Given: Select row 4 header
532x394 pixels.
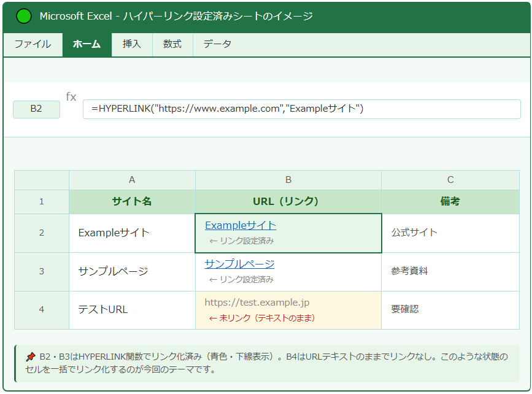Looking at the screenshot, I should click(x=42, y=309).
